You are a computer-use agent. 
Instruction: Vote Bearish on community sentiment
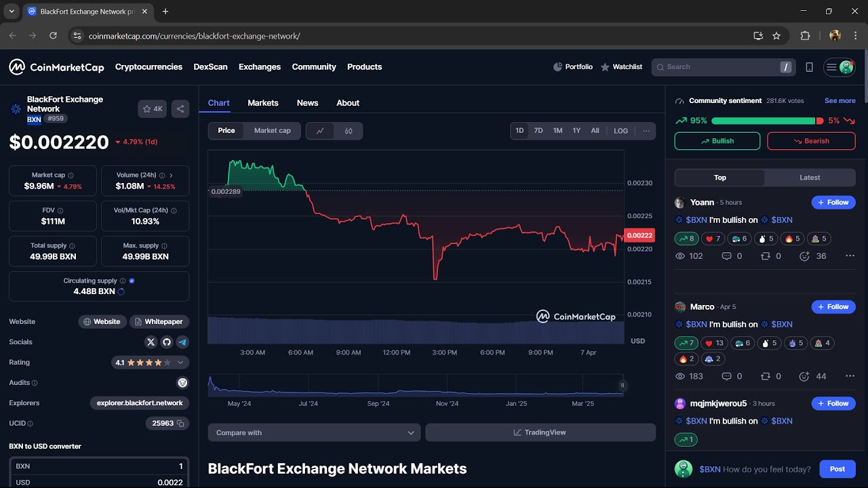811,141
